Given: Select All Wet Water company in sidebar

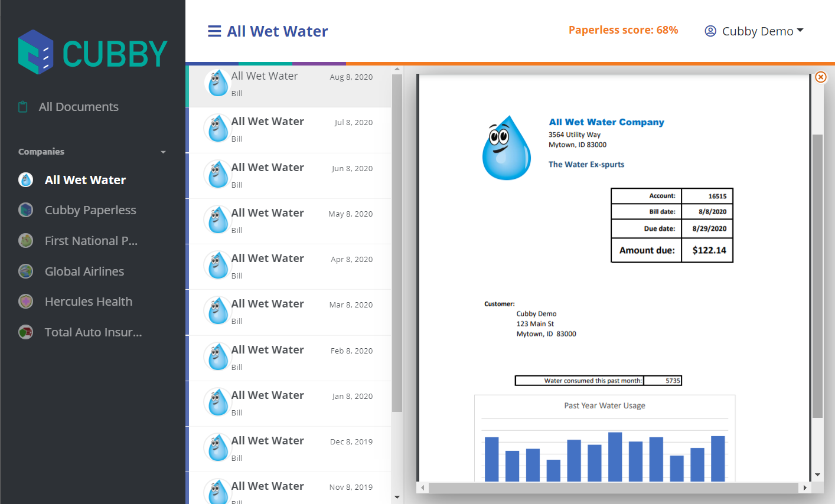Looking at the screenshot, I should tap(85, 180).
